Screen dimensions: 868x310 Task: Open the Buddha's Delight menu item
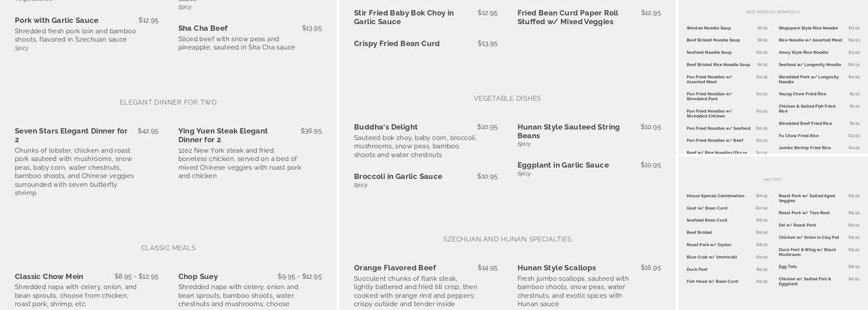(386, 127)
